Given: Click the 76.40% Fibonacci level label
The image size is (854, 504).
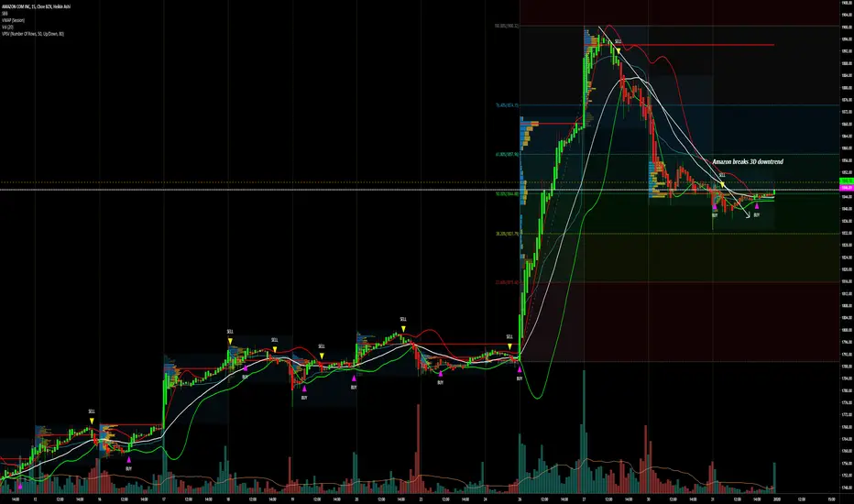Looking at the screenshot, I should click(x=507, y=105).
